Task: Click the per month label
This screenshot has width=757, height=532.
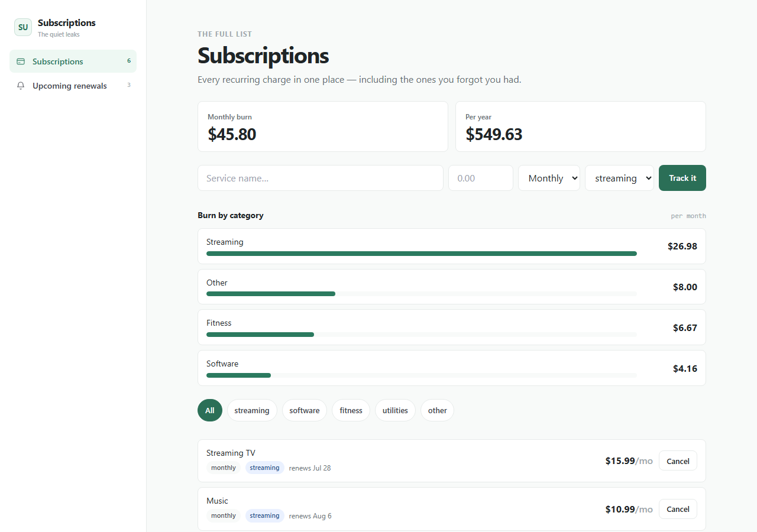Action: [688, 216]
